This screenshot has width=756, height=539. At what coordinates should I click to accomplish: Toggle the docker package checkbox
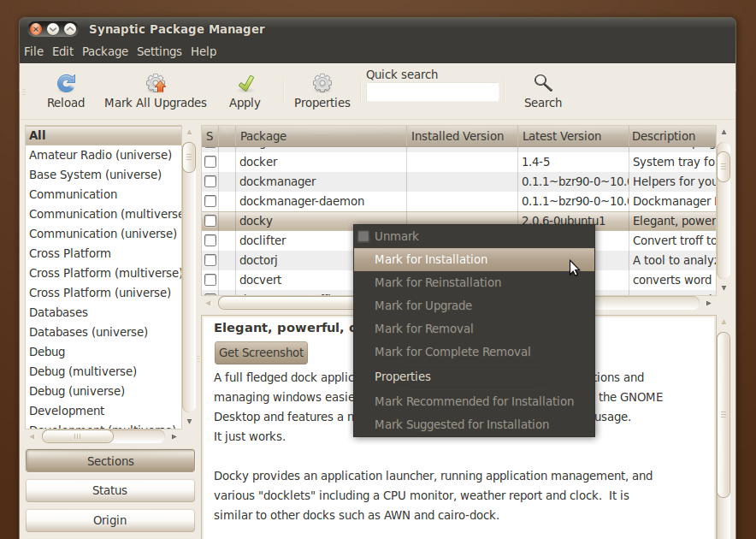pos(210,162)
